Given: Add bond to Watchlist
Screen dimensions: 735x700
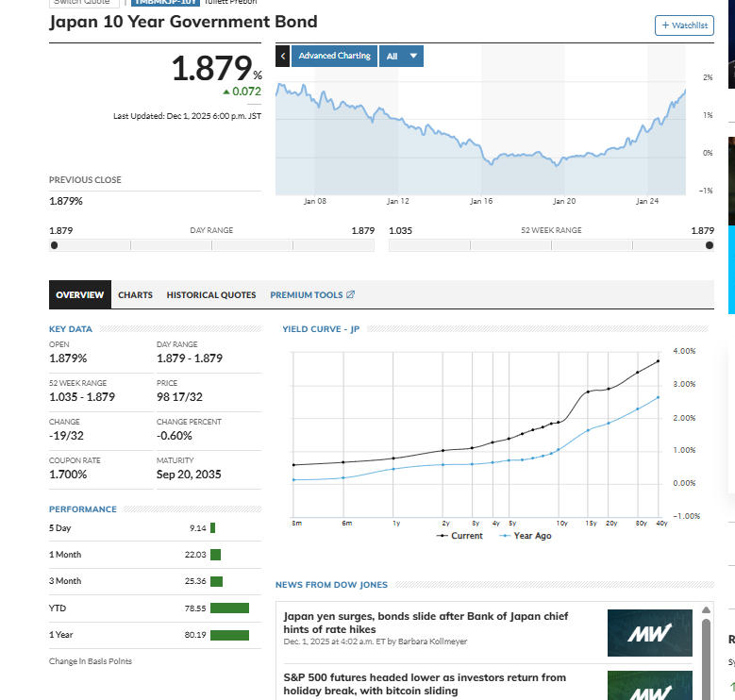Looking at the screenshot, I should tap(684, 25).
